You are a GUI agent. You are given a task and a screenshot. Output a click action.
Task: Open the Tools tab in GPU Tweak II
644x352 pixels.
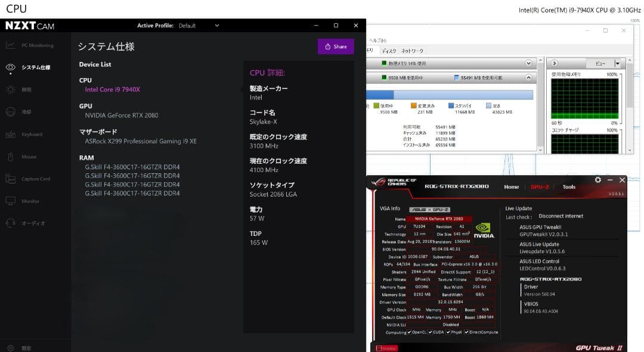click(568, 186)
